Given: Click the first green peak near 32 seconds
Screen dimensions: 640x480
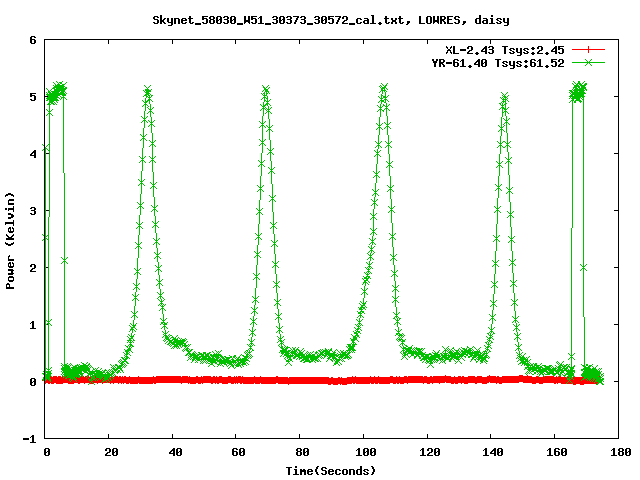Looking at the screenshot, I should [x=148, y=92].
